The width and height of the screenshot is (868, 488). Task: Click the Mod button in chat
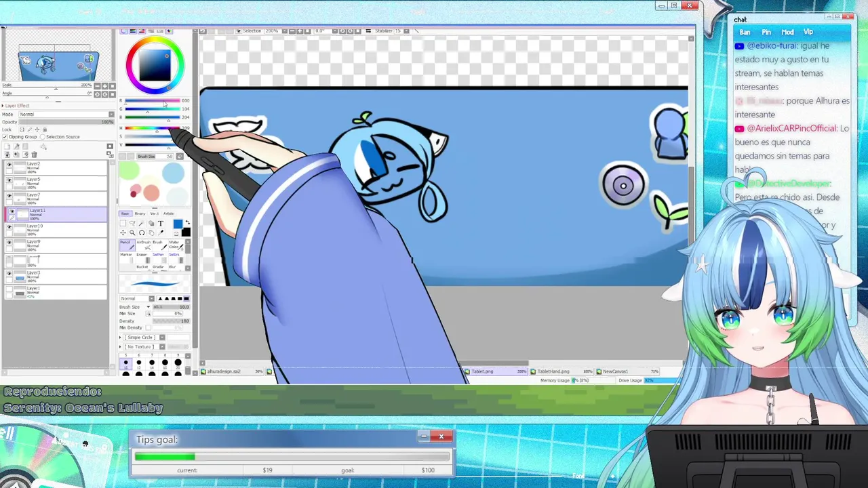tap(787, 32)
